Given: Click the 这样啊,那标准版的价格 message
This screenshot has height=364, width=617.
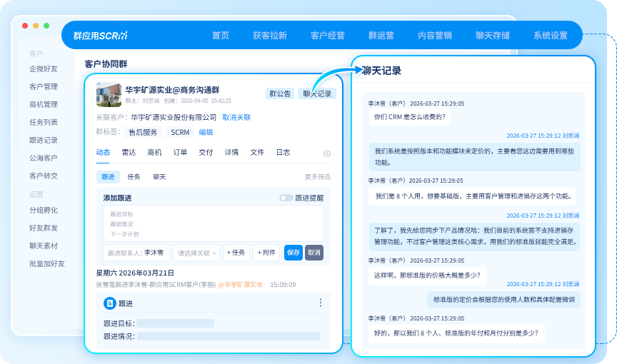Looking at the screenshot, I should [x=427, y=275].
